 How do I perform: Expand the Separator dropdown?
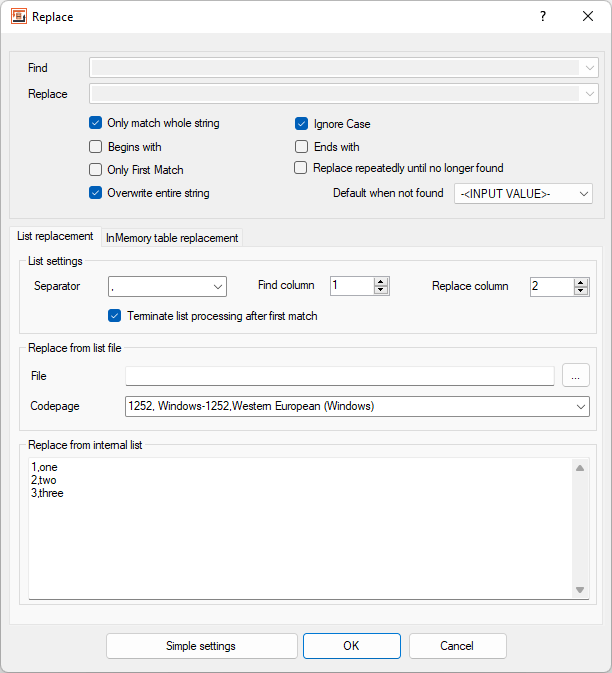point(218,287)
